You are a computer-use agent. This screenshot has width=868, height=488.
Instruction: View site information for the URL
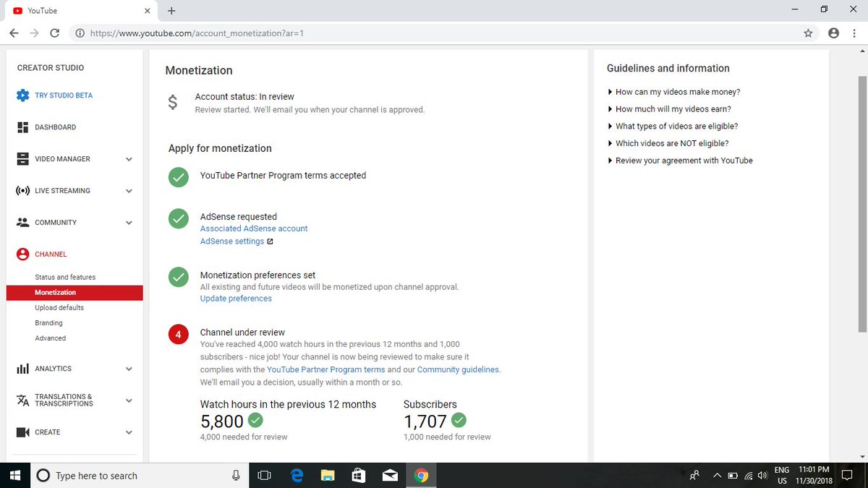click(80, 33)
